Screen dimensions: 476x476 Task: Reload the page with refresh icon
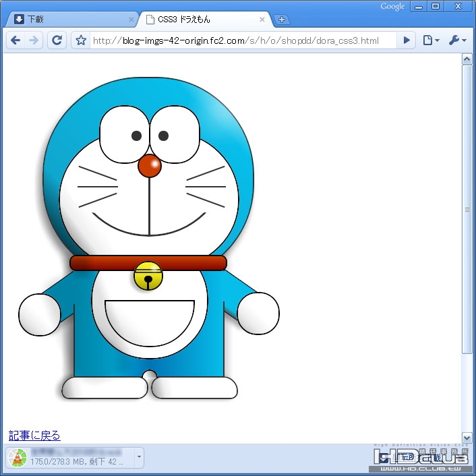click(57, 40)
